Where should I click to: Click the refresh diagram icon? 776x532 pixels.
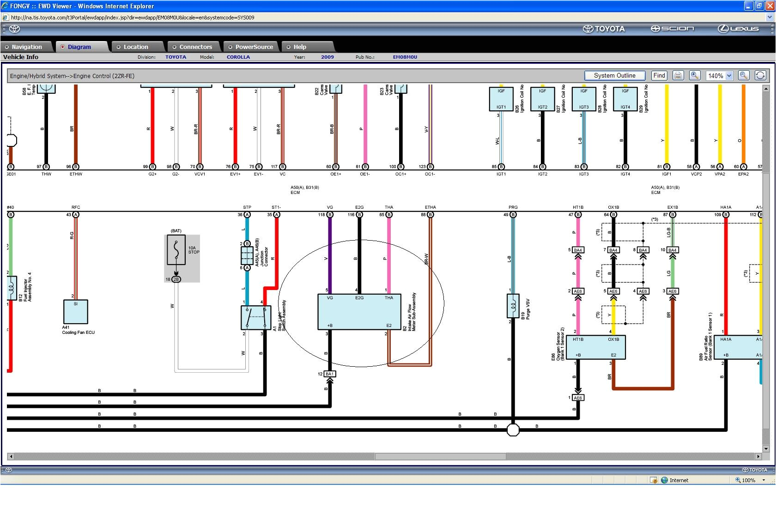[x=760, y=76]
